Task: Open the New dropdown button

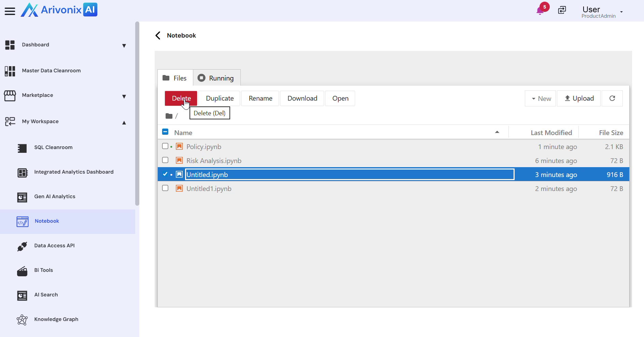Action: tap(541, 99)
